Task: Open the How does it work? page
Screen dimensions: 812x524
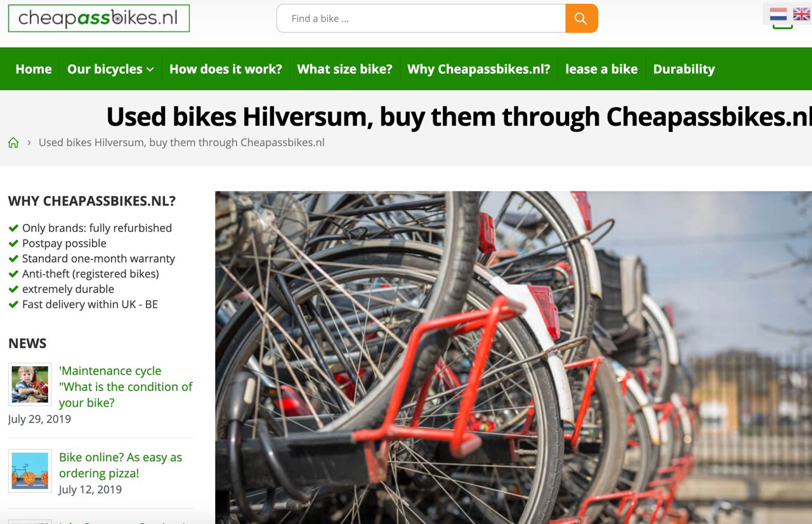Action: point(226,69)
